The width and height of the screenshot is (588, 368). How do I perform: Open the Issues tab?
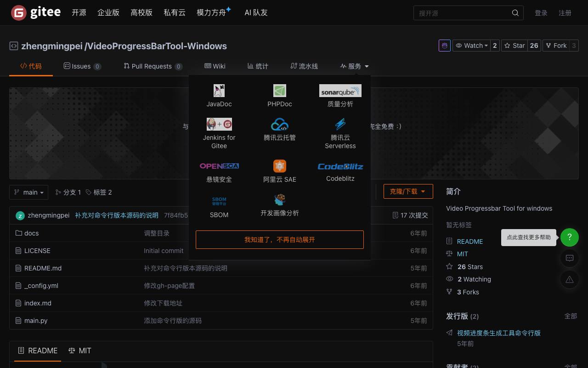82,66
